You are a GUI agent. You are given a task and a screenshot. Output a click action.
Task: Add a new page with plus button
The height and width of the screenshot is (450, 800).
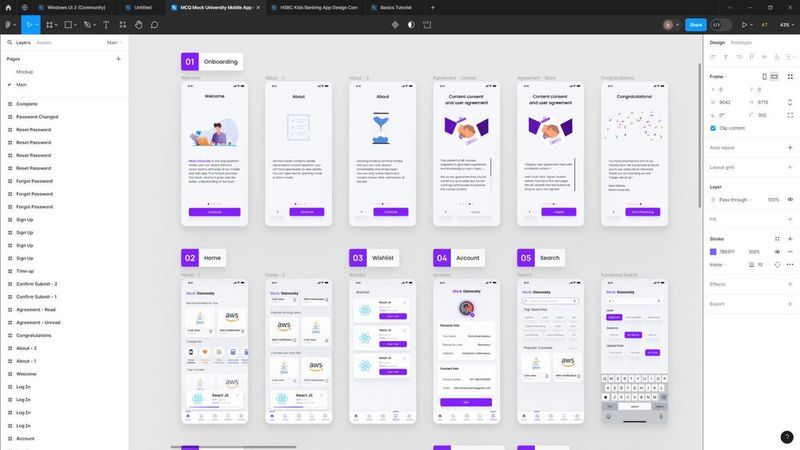pyautogui.click(x=118, y=59)
